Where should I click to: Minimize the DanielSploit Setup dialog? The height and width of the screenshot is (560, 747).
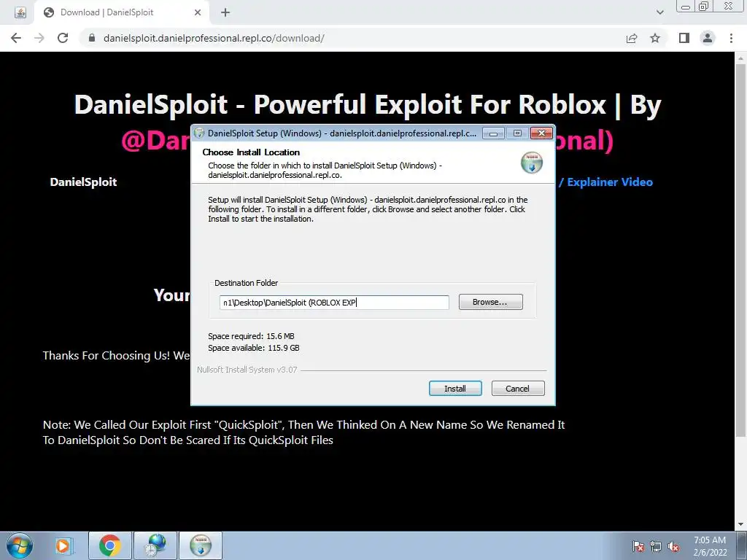494,133
